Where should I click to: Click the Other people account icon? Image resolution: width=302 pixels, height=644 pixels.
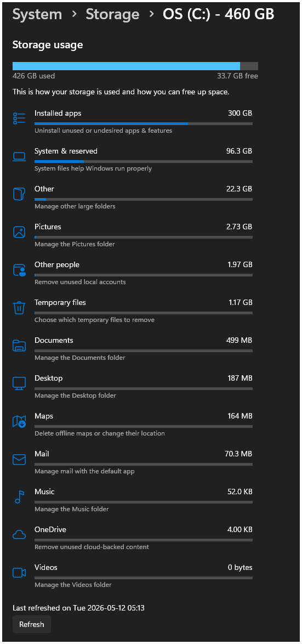pyautogui.click(x=19, y=270)
